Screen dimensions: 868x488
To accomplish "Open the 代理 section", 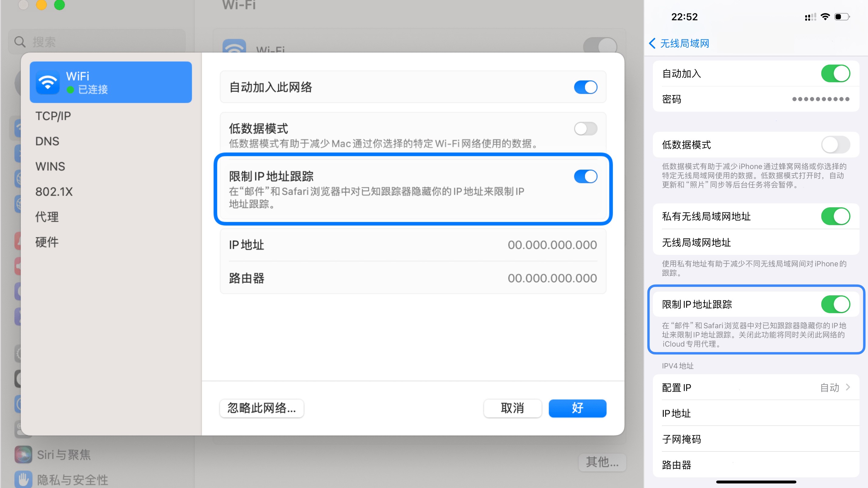I will tap(47, 217).
